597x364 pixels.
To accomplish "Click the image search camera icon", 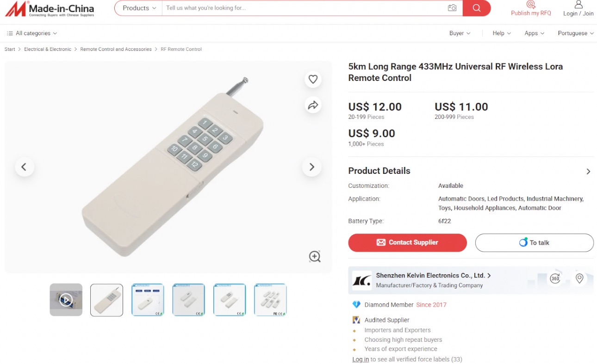I will pyautogui.click(x=452, y=8).
